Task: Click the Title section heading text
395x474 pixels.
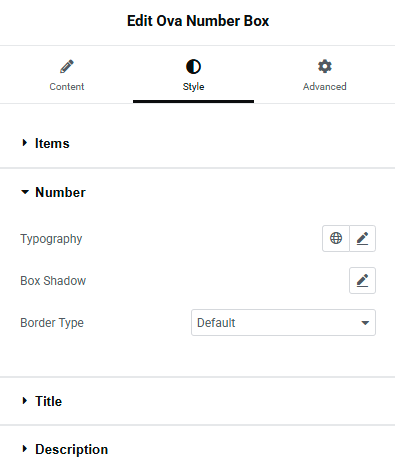Action: tap(49, 401)
